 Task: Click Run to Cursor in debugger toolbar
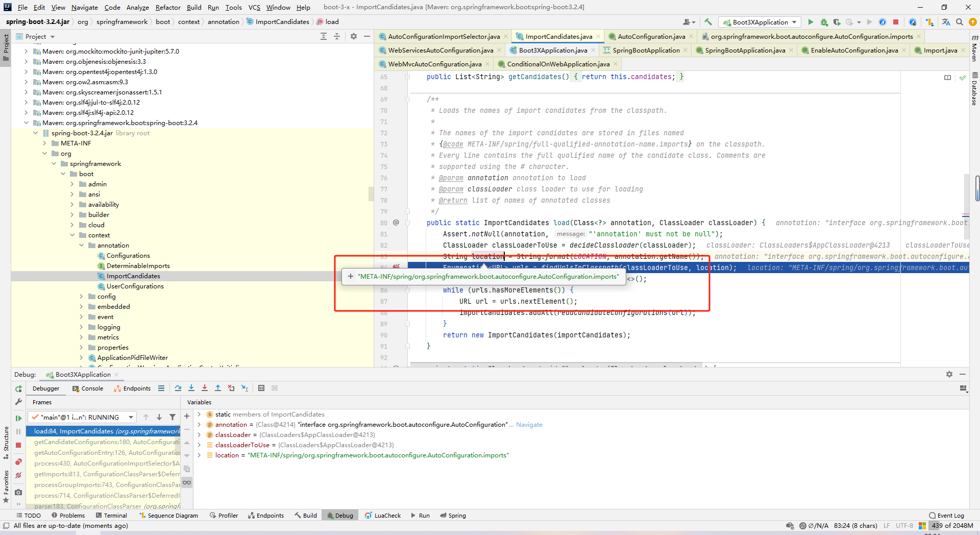[x=244, y=388]
